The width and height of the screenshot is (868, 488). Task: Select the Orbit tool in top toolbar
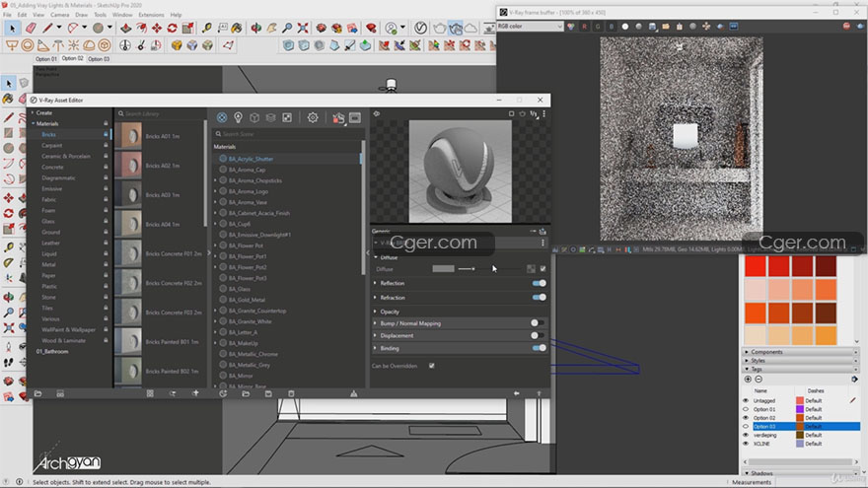tap(256, 28)
